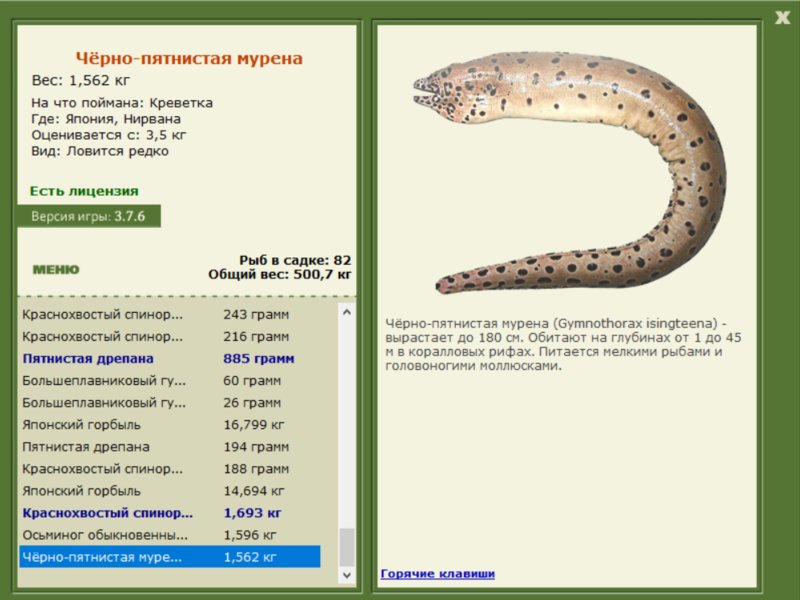The height and width of the screenshot is (600, 800).
Task: Open the Горячие клавиши link
Action: pyautogui.click(x=438, y=573)
